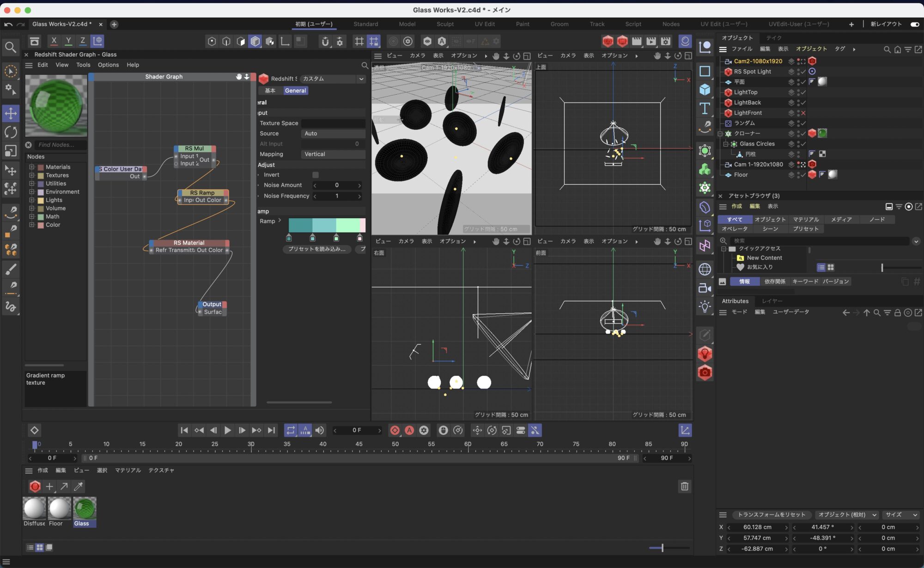
Task: Select the Rotate tool in left toolbar
Action: [11, 132]
